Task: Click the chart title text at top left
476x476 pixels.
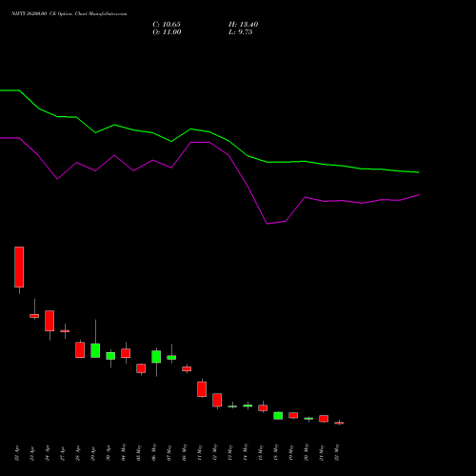Action: (x=69, y=14)
